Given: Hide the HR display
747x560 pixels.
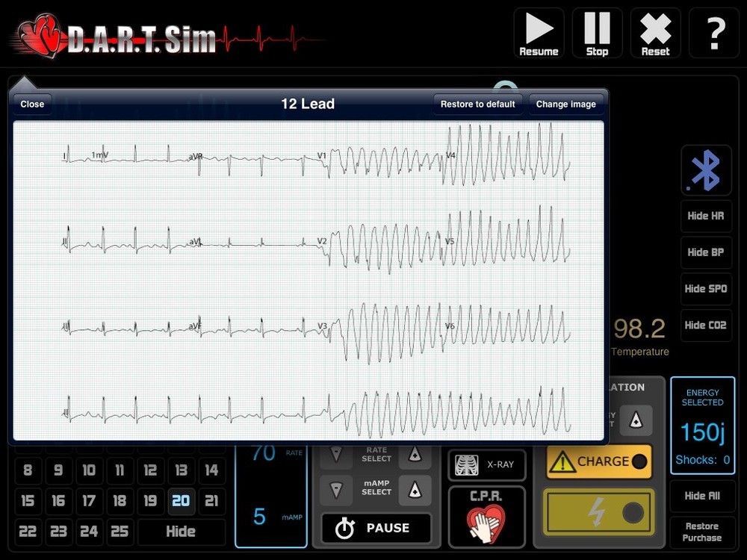Looking at the screenshot, I should [x=706, y=215].
